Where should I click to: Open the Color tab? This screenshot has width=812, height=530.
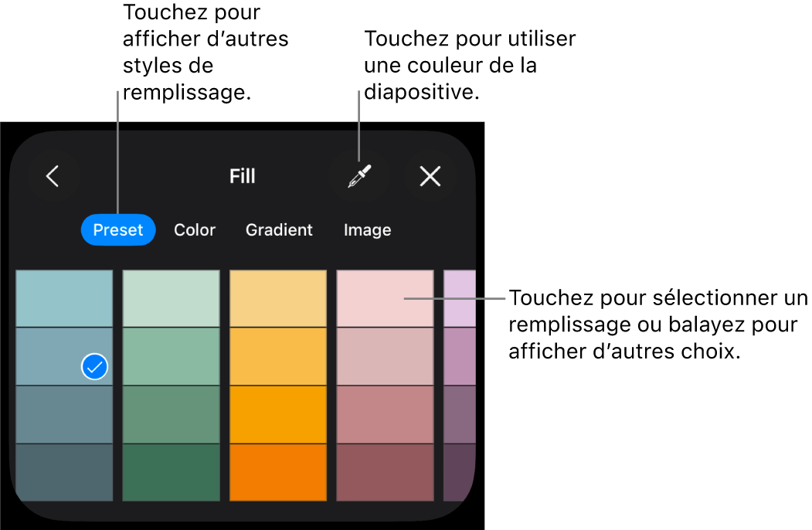(x=195, y=230)
